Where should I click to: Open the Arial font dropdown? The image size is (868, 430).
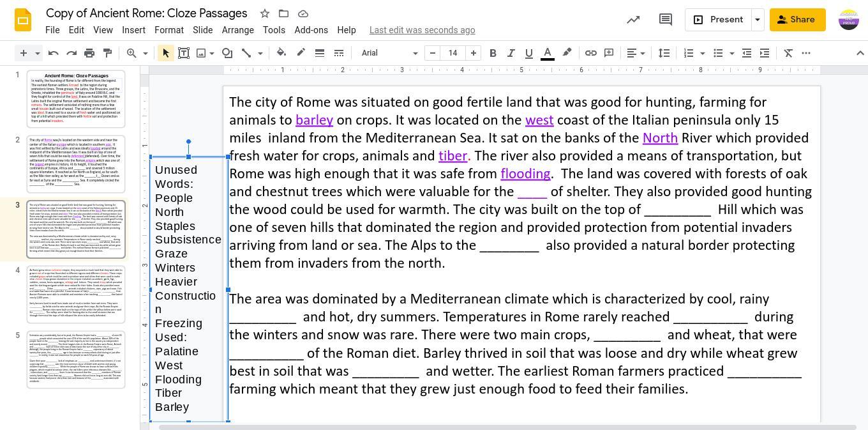(x=389, y=53)
